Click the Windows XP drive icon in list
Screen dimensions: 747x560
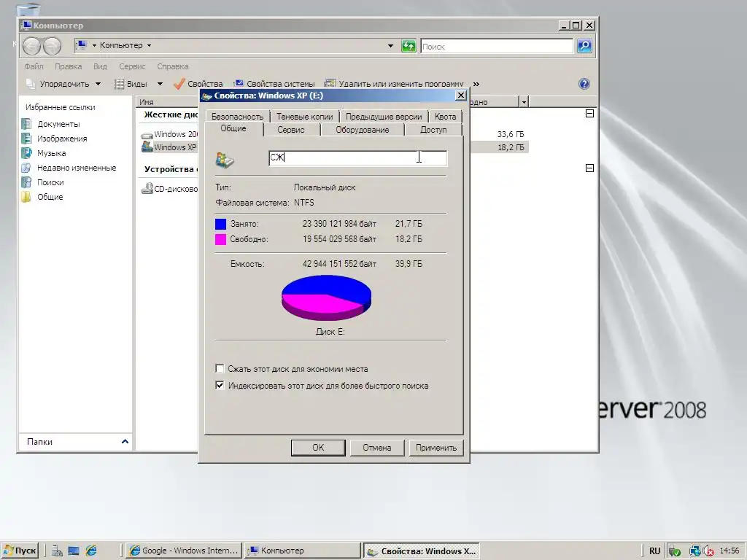[147, 147]
